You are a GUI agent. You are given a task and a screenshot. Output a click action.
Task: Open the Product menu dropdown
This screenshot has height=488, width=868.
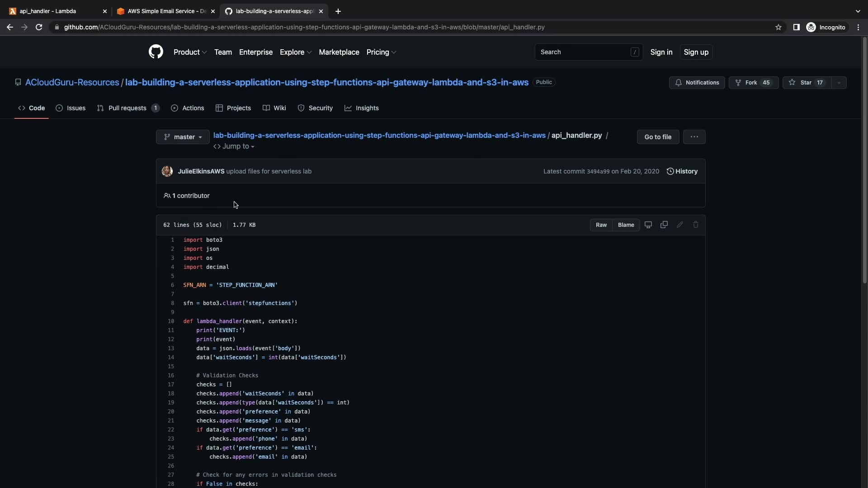[190, 52]
